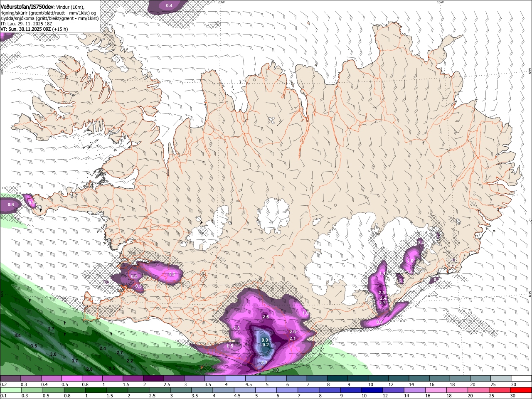
Task: Click the 1.3 snow value on the map
Action: pos(236,328)
